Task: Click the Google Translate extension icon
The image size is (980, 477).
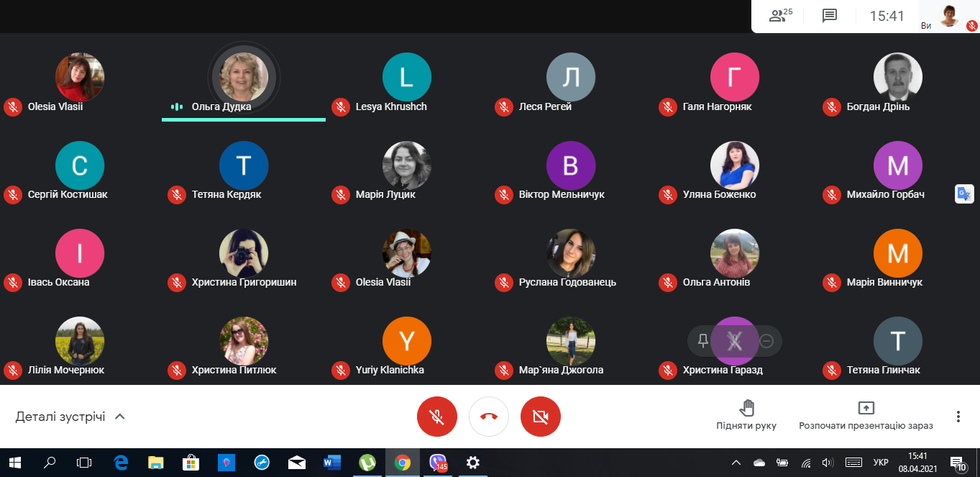Action: (x=964, y=194)
